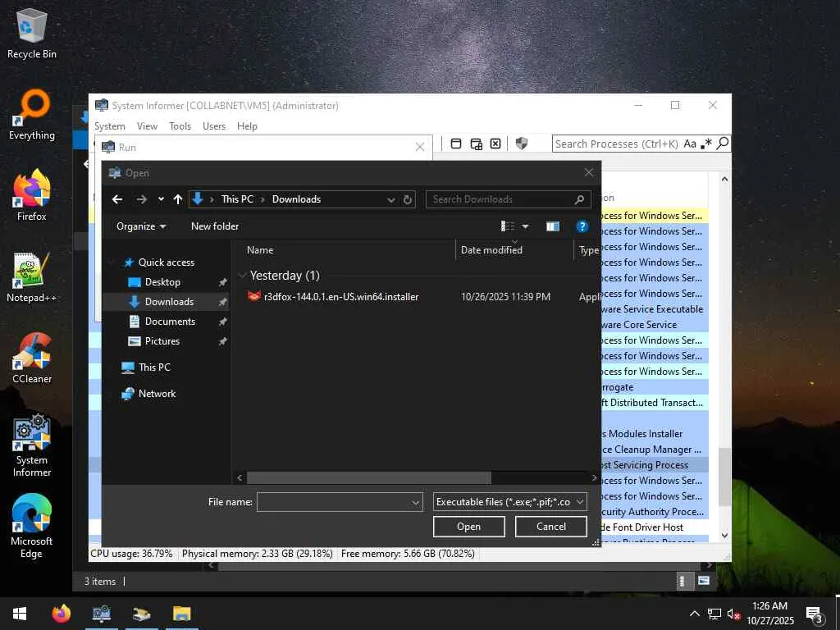Image resolution: width=840 pixels, height=630 pixels.
Task: Go up one folder level
Action: (178, 199)
